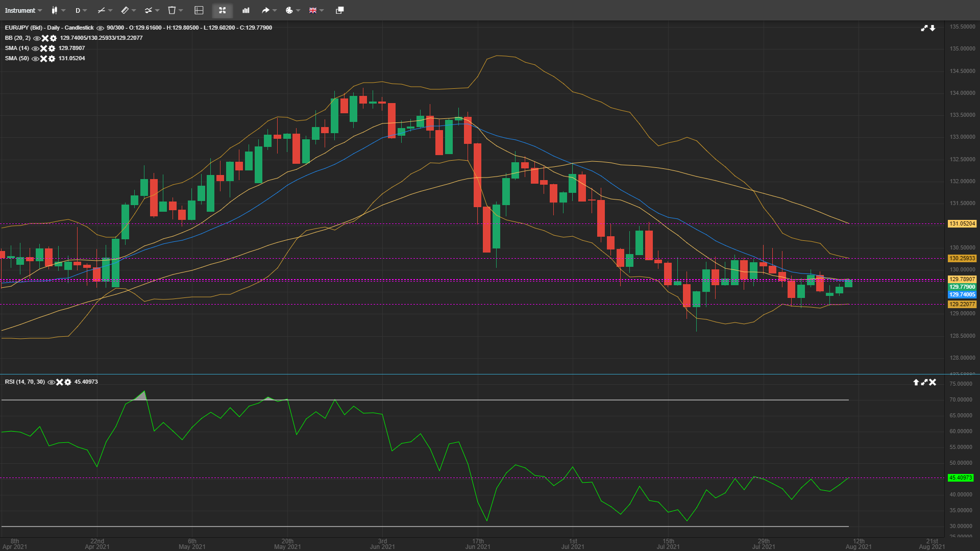This screenshot has height=551, width=980.
Task: Toggle visibility of EUR/JPY candlestick series
Action: tap(100, 28)
